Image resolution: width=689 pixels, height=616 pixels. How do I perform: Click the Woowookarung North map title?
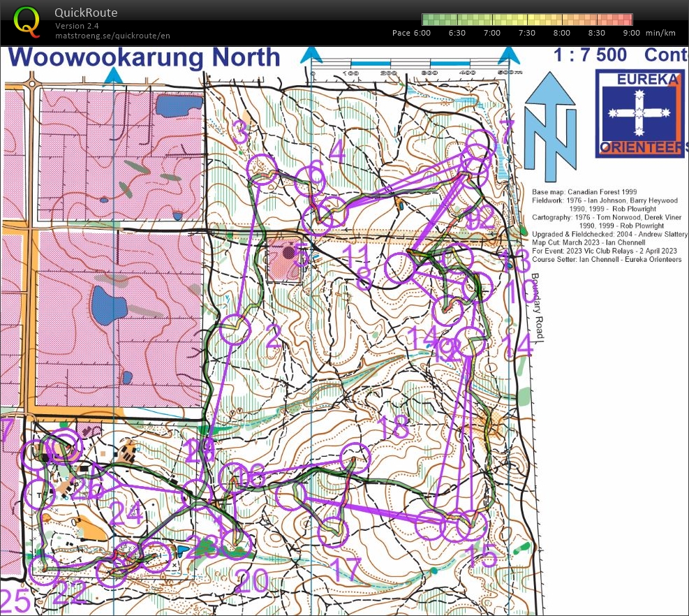[x=147, y=57]
